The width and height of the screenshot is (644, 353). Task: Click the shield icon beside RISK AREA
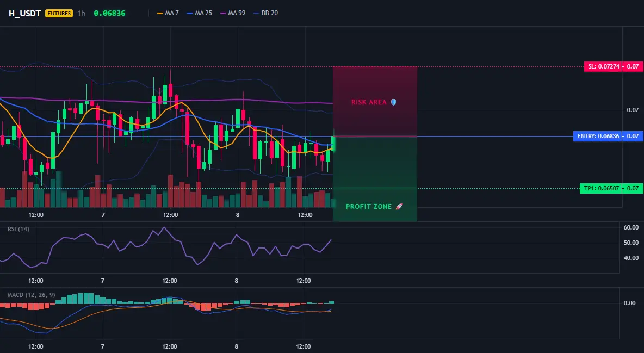393,102
